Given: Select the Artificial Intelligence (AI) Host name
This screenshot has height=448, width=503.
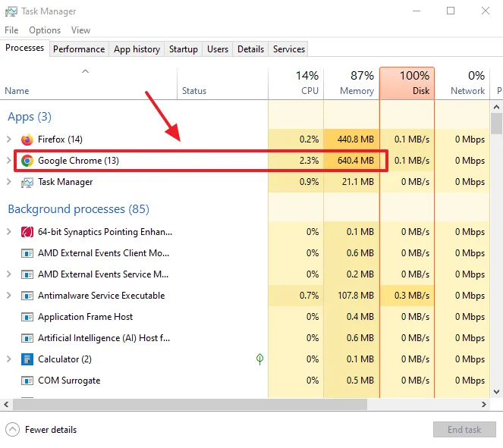Looking at the screenshot, I should 104,338.
